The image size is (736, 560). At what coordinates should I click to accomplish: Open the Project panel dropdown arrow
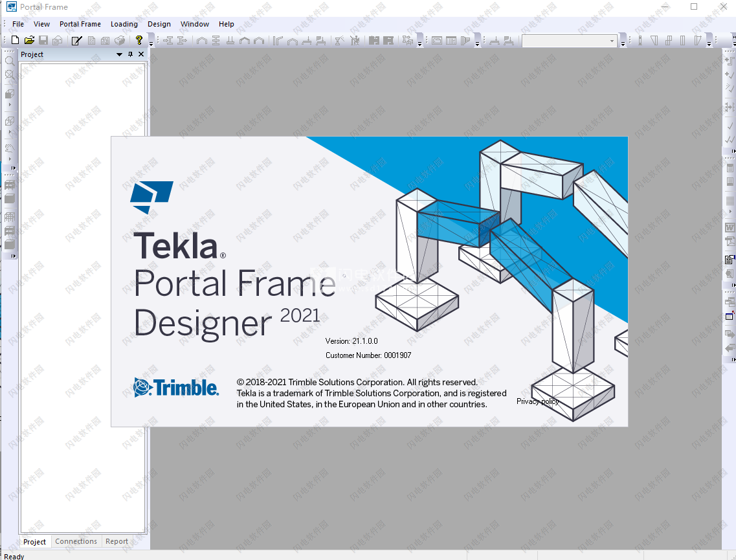[119, 54]
